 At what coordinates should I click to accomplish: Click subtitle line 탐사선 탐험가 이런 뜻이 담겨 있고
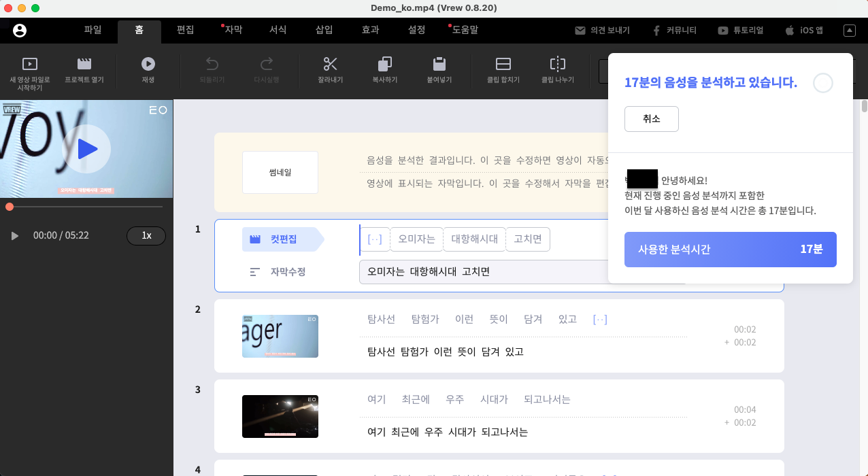click(x=445, y=352)
